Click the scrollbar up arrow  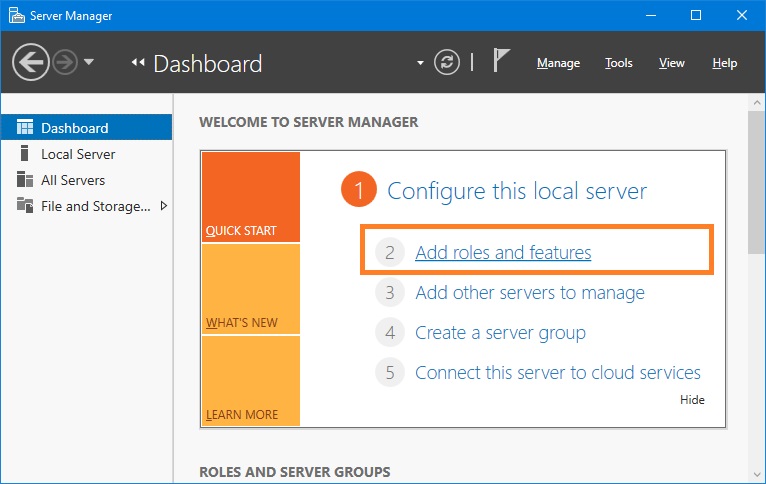point(757,103)
